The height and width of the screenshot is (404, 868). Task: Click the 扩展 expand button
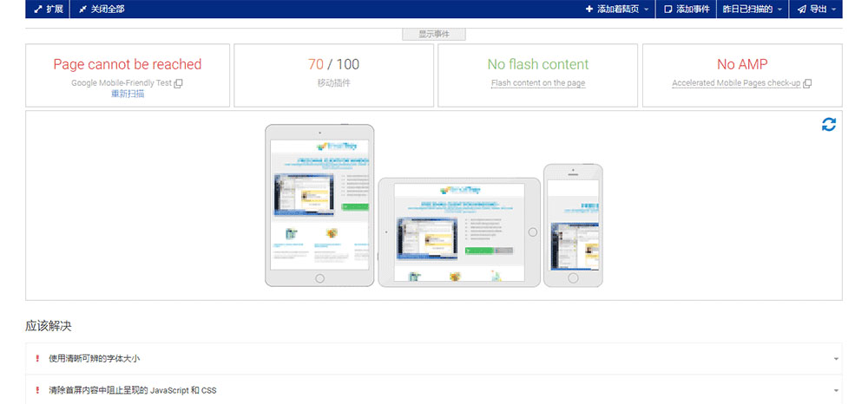click(49, 9)
